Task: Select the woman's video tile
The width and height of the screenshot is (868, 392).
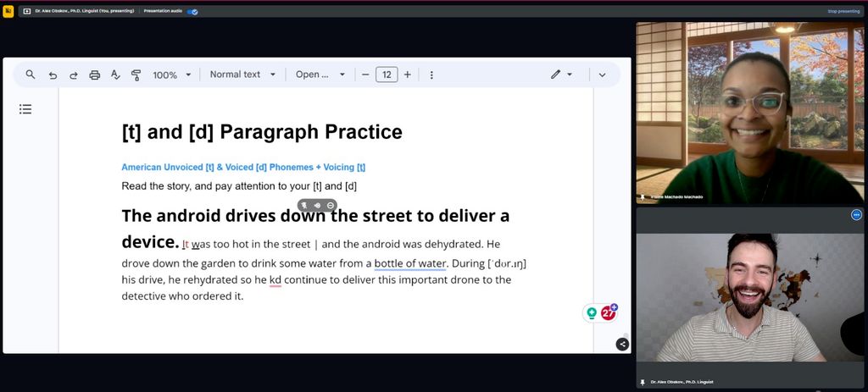Action: 749,113
